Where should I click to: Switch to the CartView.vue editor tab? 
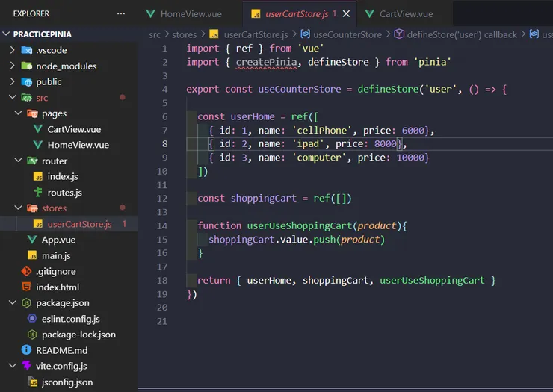[405, 14]
